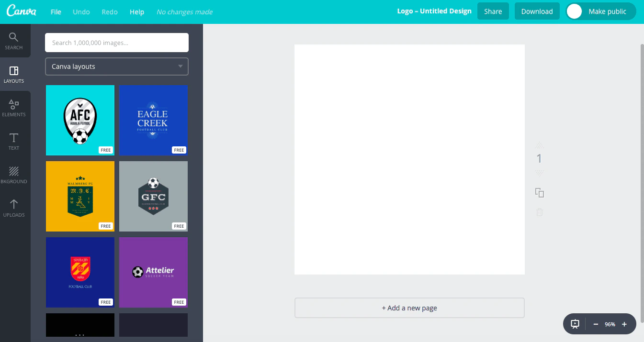Click the 96% zoom level

[x=610, y=324]
